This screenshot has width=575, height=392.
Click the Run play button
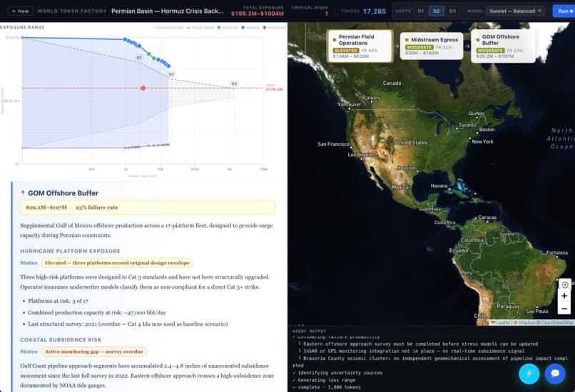click(x=564, y=11)
